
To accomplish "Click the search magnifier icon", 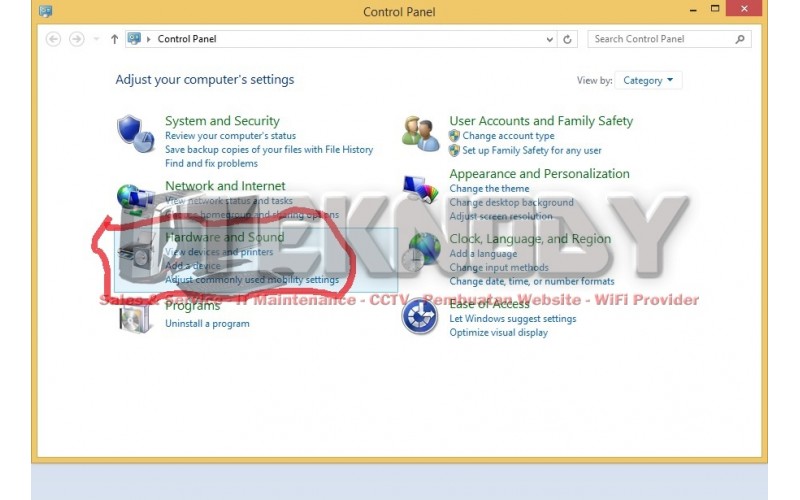I will pos(740,39).
